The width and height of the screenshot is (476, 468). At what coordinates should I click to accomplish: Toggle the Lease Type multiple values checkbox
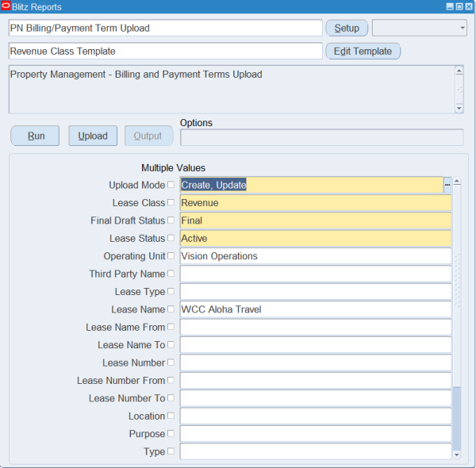(171, 291)
